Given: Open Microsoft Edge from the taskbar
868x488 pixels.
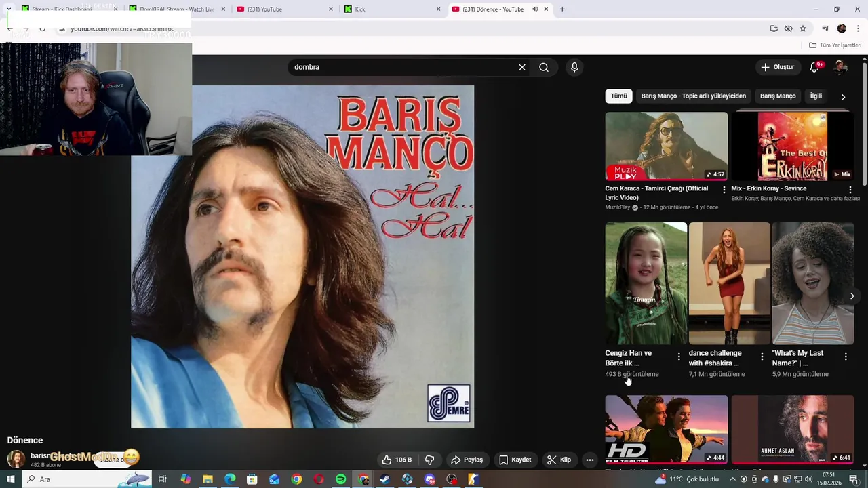Looking at the screenshot, I should click(230, 479).
